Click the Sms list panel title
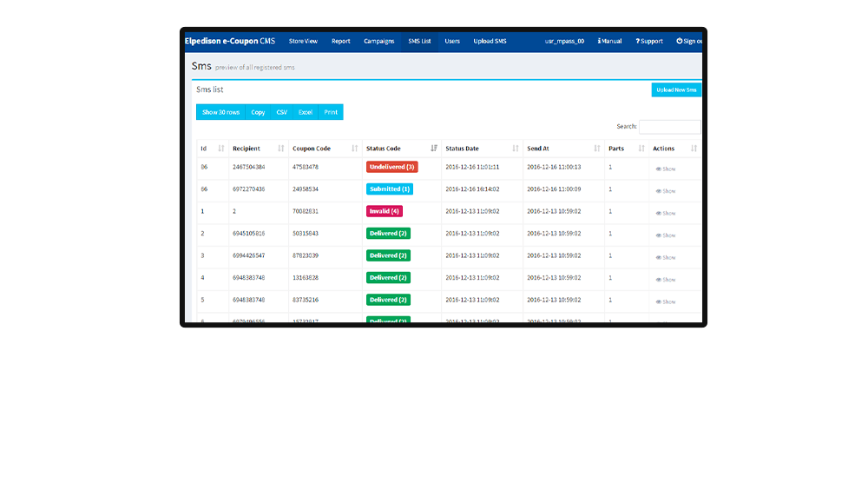The width and height of the screenshot is (868, 490). point(210,89)
